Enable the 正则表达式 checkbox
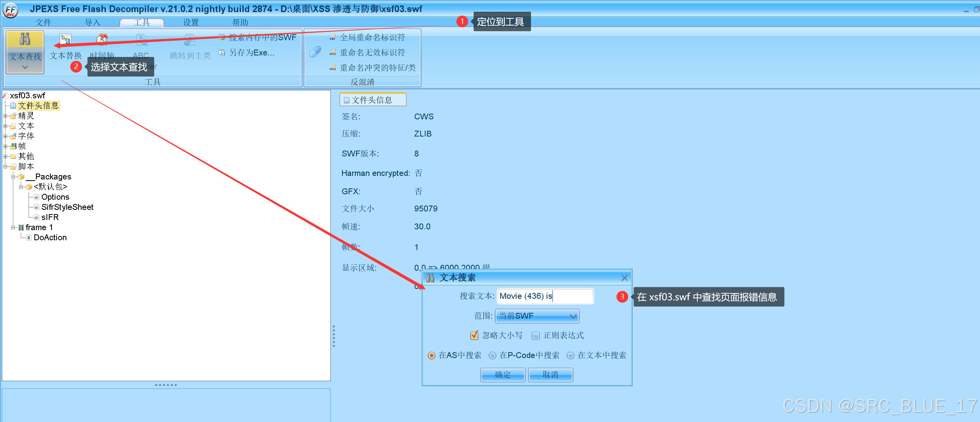Image resolution: width=980 pixels, height=422 pixels. point(535,335)
